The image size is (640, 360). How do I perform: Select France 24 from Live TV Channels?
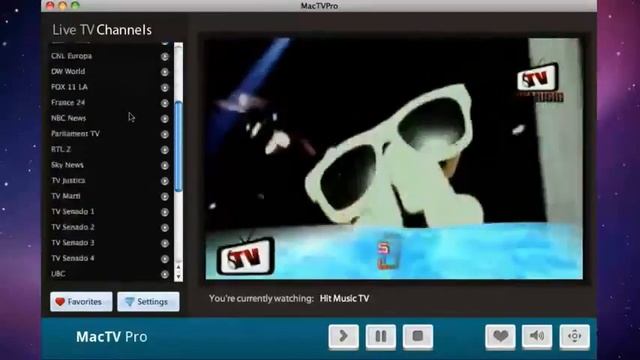coord(68,102)
